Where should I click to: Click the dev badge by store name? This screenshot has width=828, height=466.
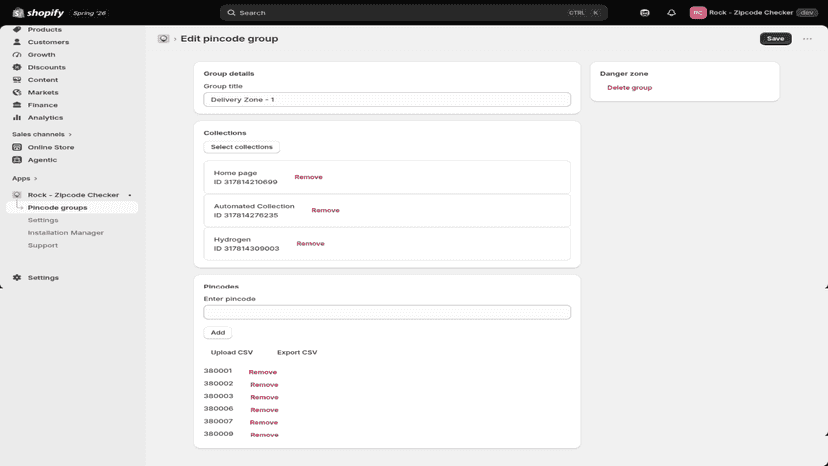(807, 13)
